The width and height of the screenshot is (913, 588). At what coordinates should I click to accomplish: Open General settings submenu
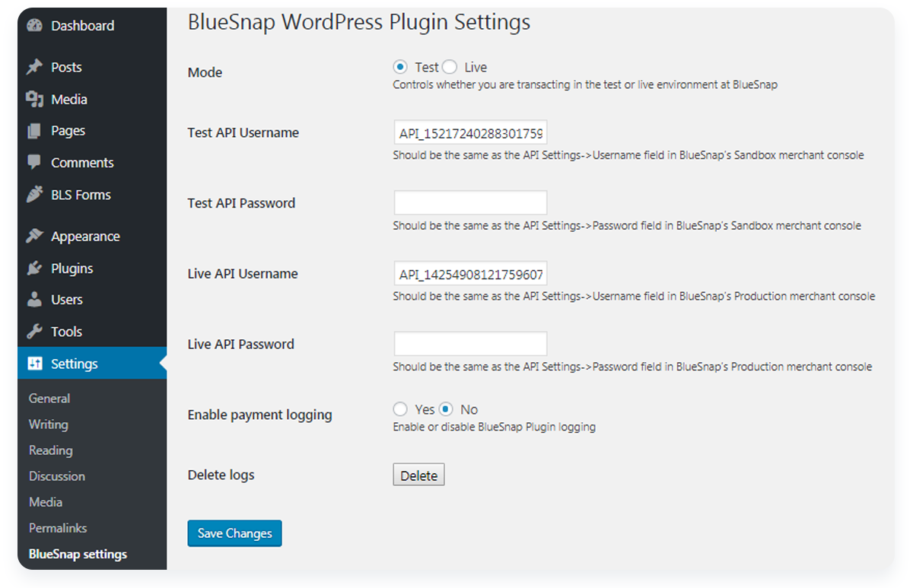tap(49, 398)
